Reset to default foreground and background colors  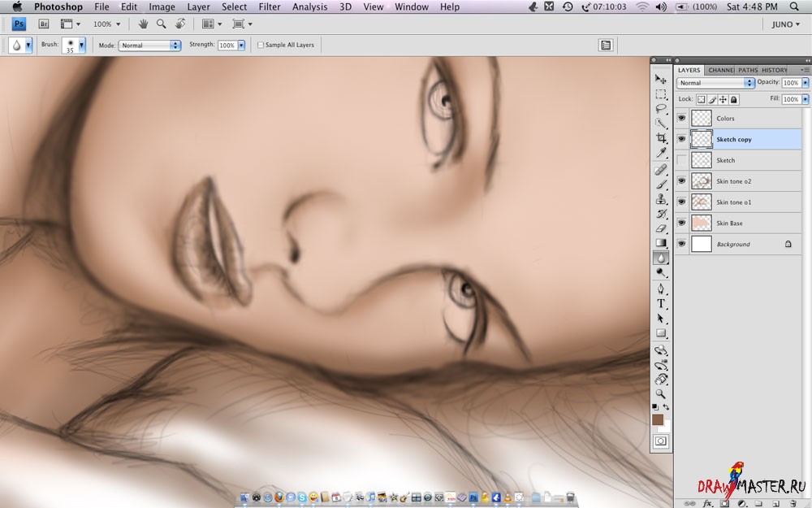point(655,407)
